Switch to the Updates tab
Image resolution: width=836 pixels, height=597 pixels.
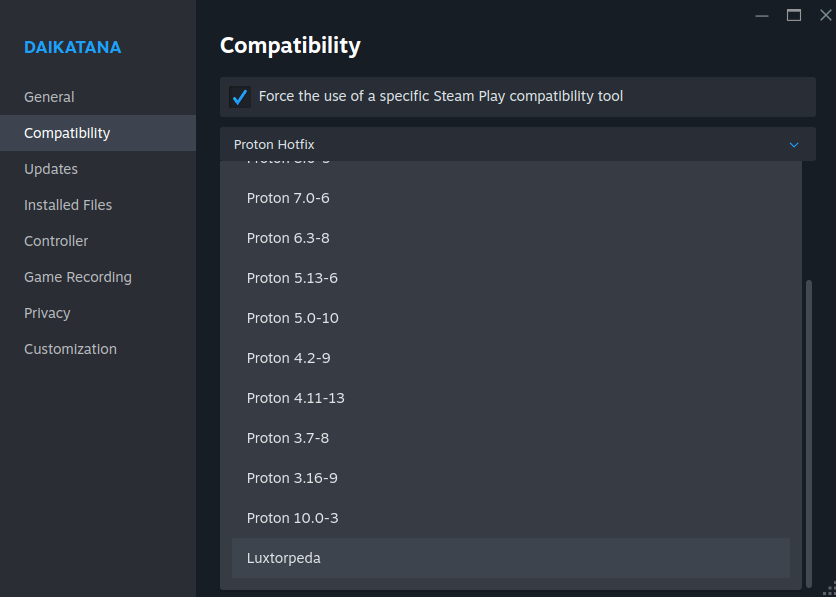51,169
